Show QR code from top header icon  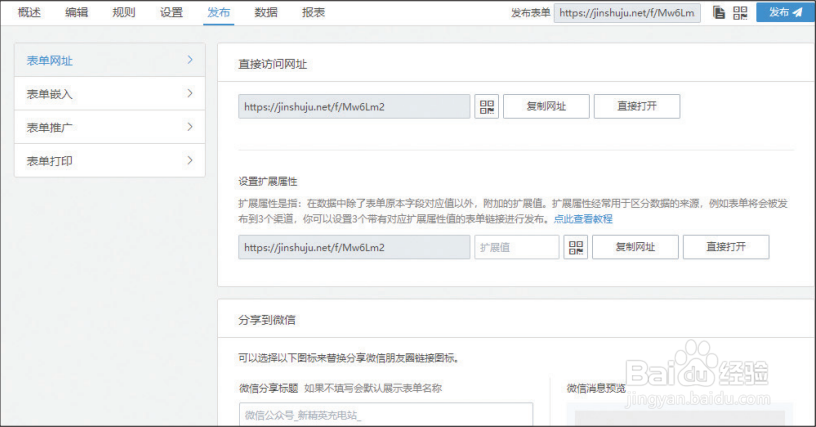[x=740, y=12]
